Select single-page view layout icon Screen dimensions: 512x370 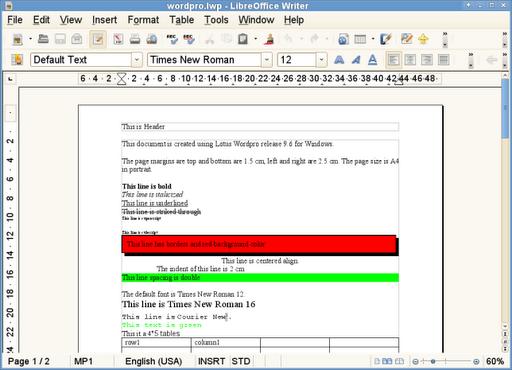point(377,361)
